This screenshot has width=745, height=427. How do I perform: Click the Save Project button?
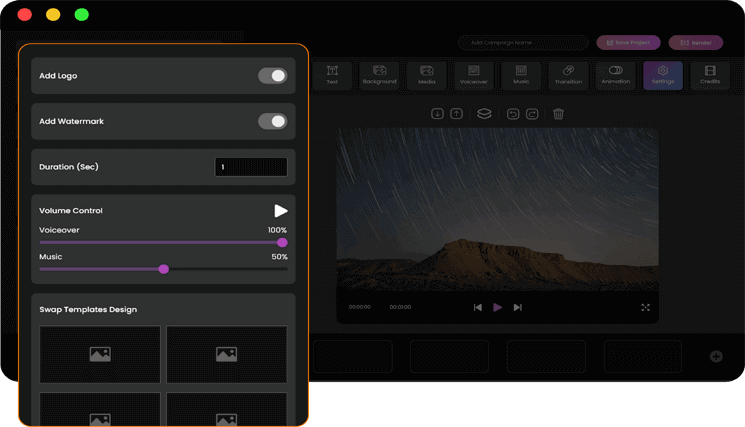tap(628, 43)
